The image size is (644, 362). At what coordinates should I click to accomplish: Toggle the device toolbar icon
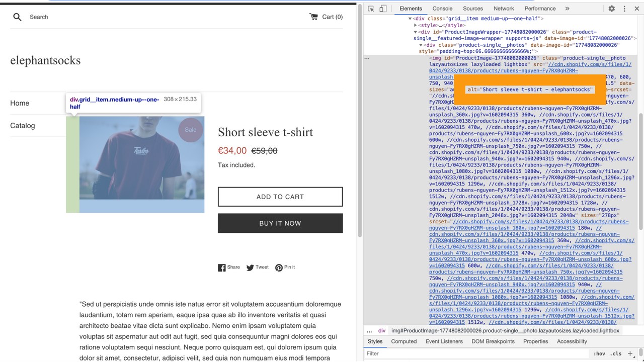[382, 9]
